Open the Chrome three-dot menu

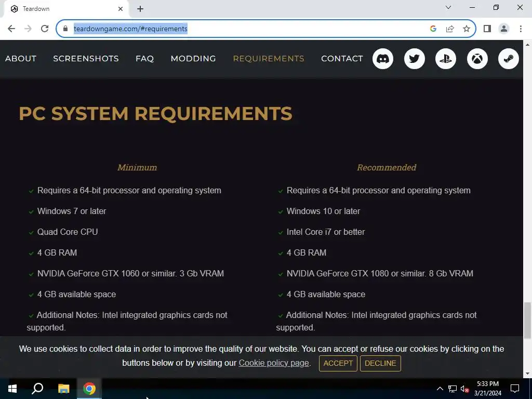521,29
